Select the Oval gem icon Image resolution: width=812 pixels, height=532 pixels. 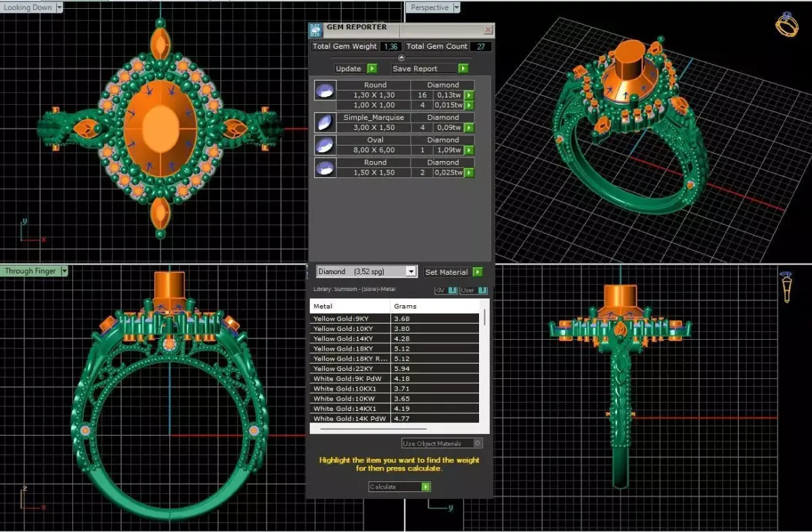325,145
